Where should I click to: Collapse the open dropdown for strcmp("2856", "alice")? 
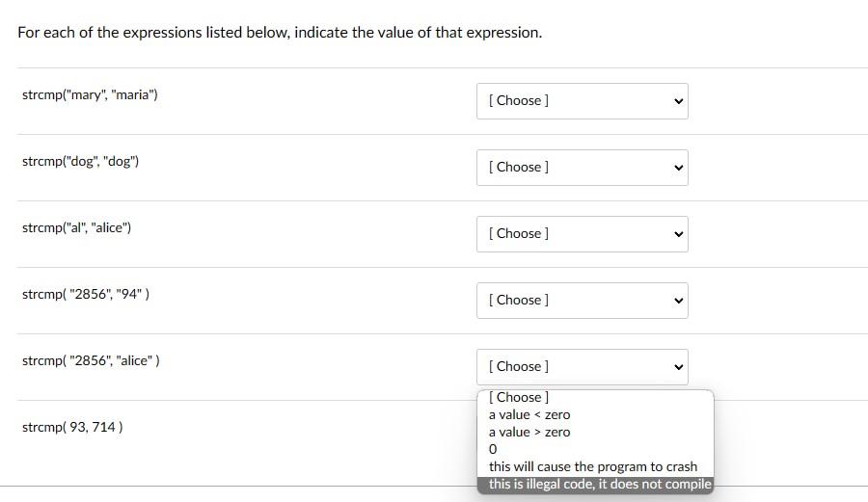[582, 367]
